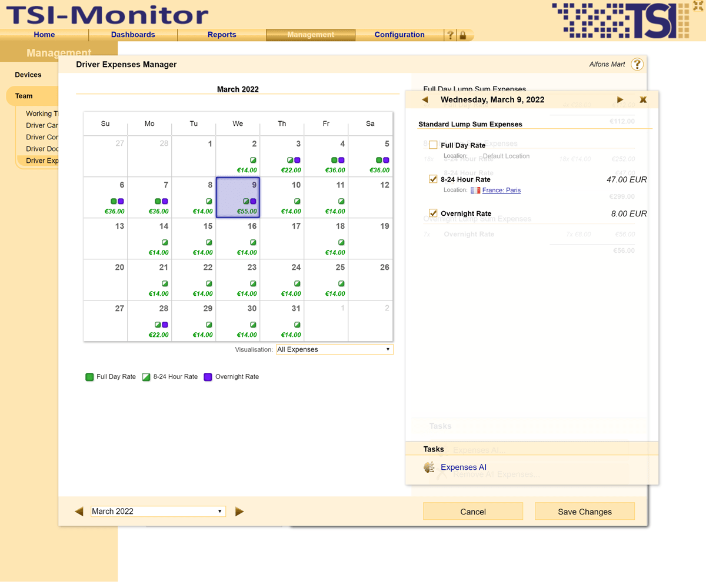Click the help question mark icon in navigation bar
Viewport: 706px width, 588px height.
click(x=451, y=35)
